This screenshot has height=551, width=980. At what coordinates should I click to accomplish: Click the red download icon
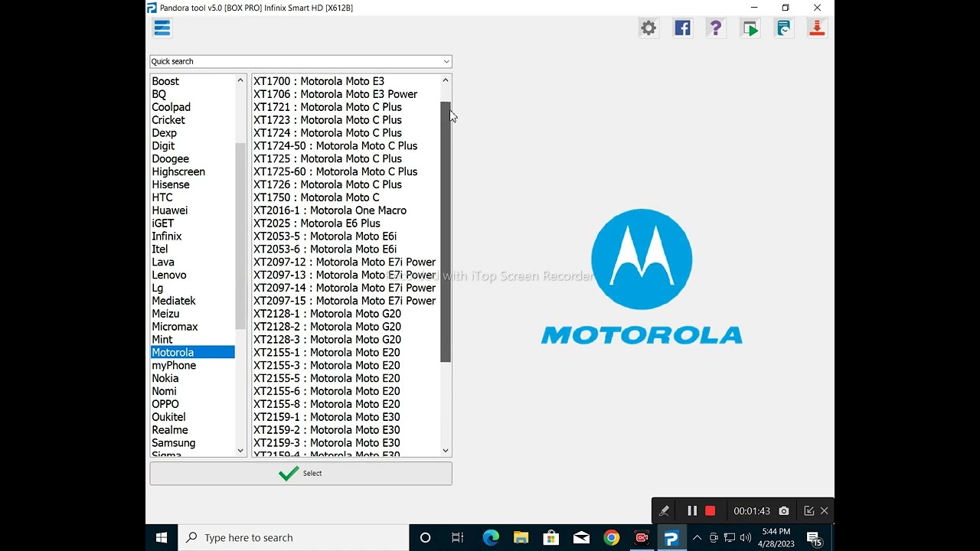pyautogui.click(x=817, y=28)
